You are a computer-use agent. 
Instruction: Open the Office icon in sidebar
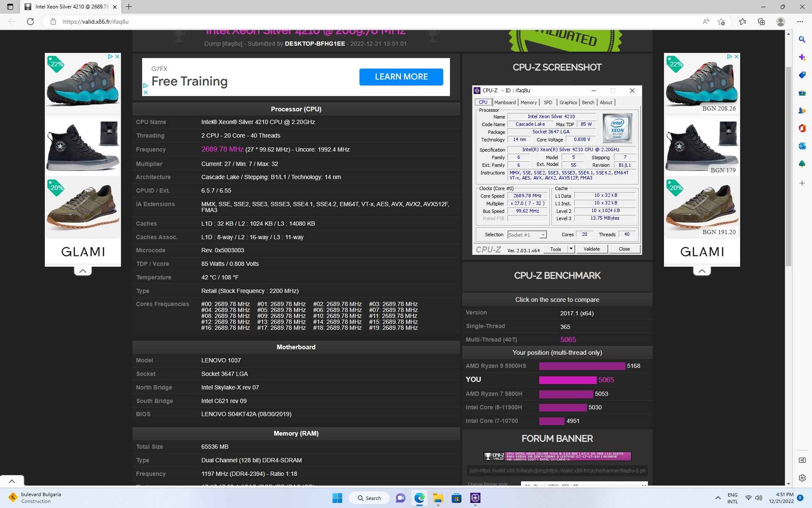click(x=802, y=128)
